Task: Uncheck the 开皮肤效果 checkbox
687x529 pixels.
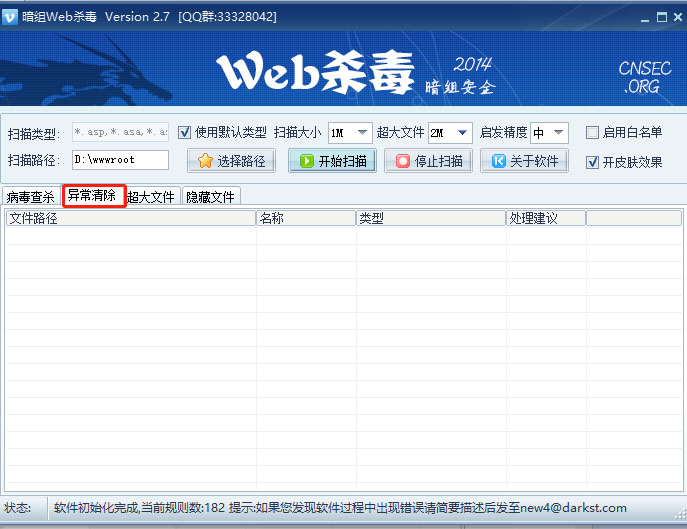Action: click(x=592, y=163)
